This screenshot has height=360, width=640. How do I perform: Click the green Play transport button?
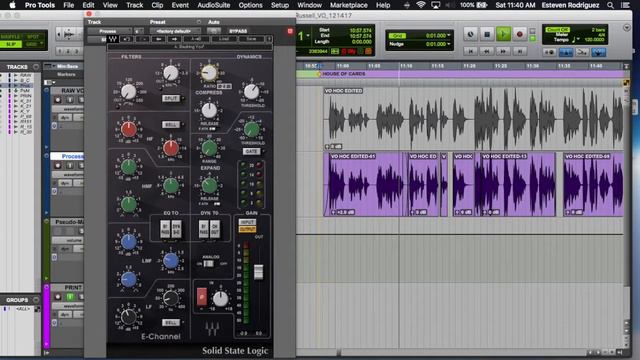[503, 34]
